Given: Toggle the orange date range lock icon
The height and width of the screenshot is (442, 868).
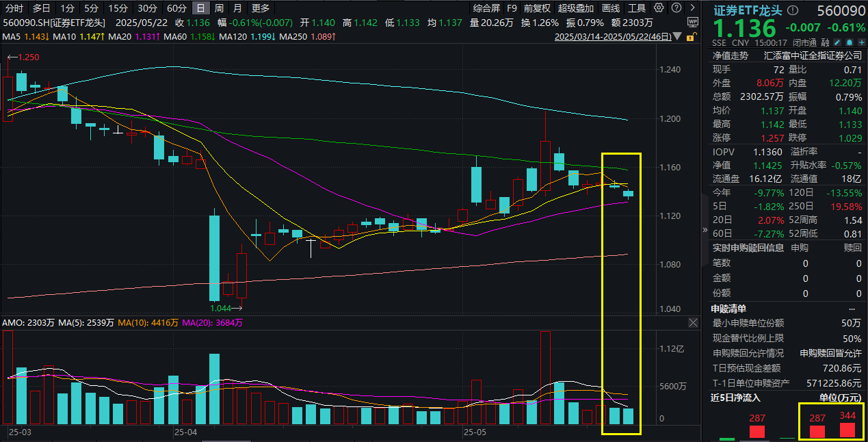Looking at the screenshot, I should [693, 36].
